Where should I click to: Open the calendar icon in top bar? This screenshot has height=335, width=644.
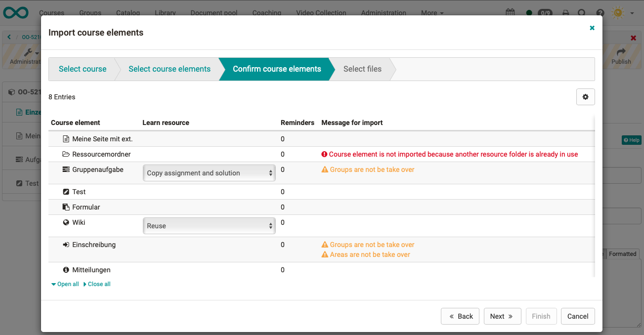pyautogui.click(x=510, y=13)
